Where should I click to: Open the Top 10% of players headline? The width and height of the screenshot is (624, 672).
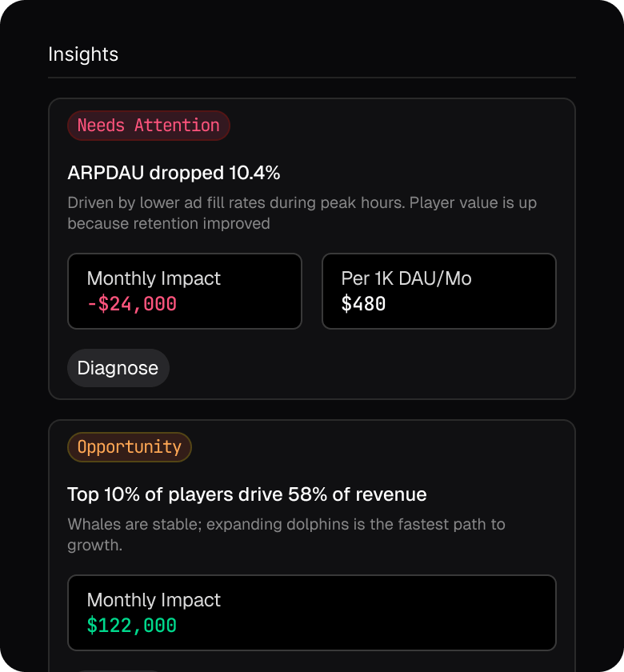click(x=246, y=494)
